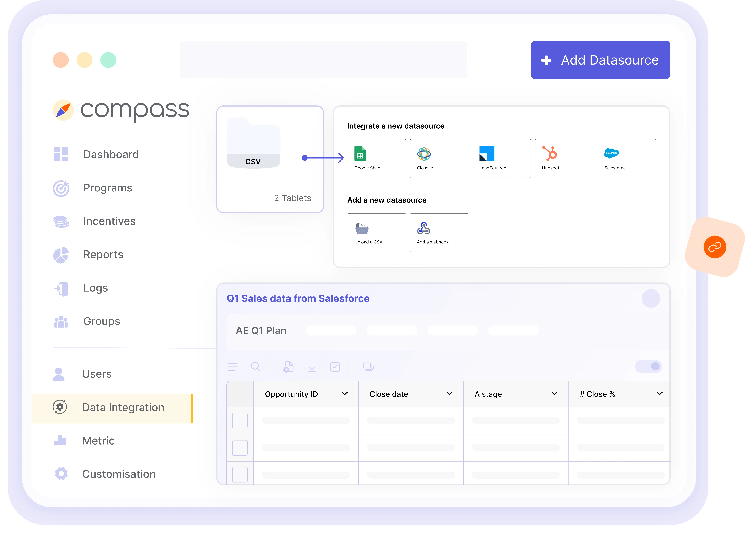Open the Close date column dropdown arrow

coord(449,394)
